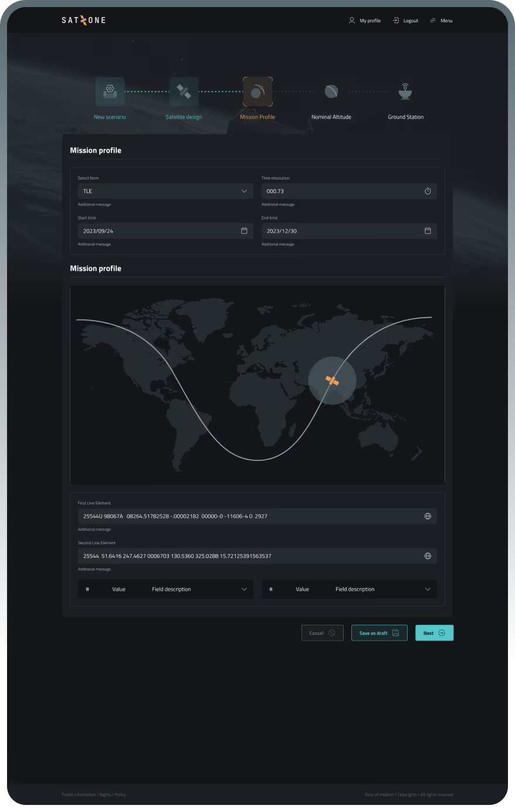
Task: Select the Mission Profile step icon
Action: pyautogui.click(x=257, y=92)
